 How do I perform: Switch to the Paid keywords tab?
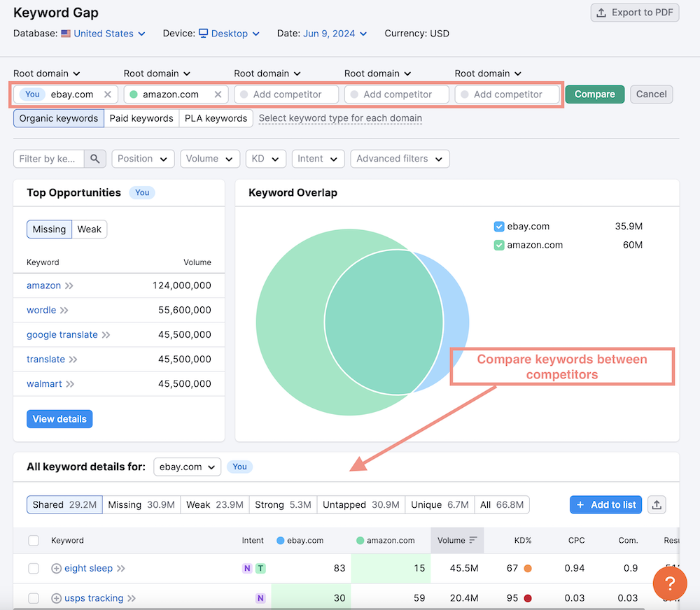click(x=141, y=118)
